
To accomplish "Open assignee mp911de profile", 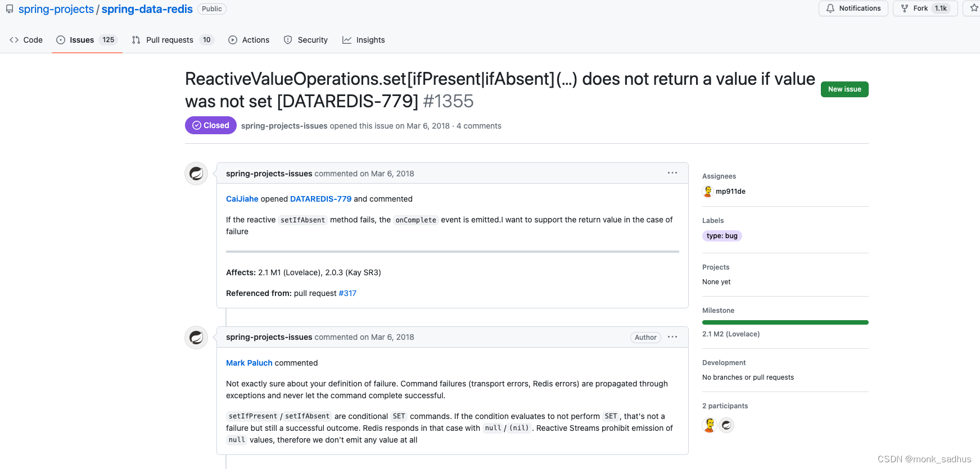I will [x=730, y=192].
